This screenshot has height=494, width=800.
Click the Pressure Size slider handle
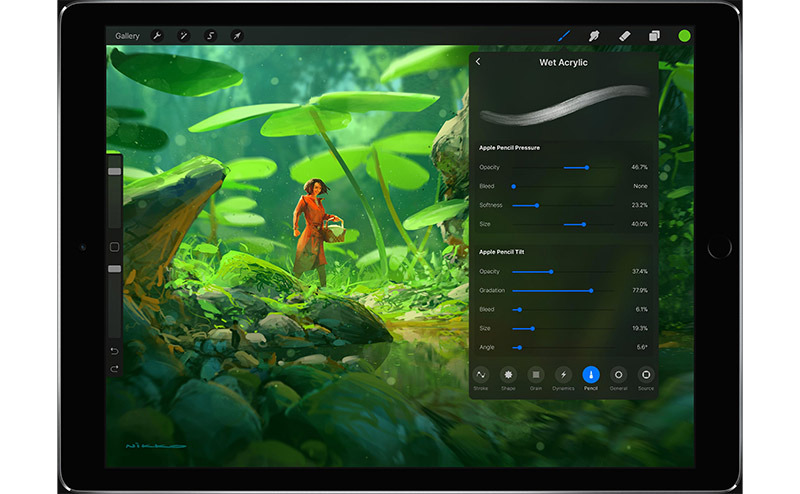(x=584, y=224)
